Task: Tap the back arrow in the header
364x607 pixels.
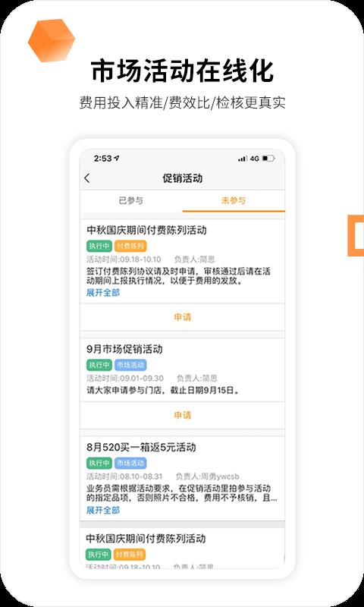Action: [x=86, y=178]
